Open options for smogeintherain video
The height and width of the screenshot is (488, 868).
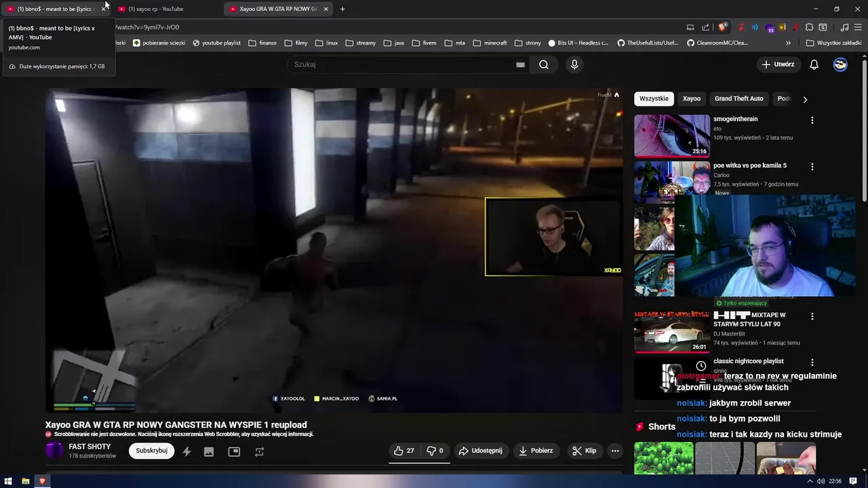(812, 120)
